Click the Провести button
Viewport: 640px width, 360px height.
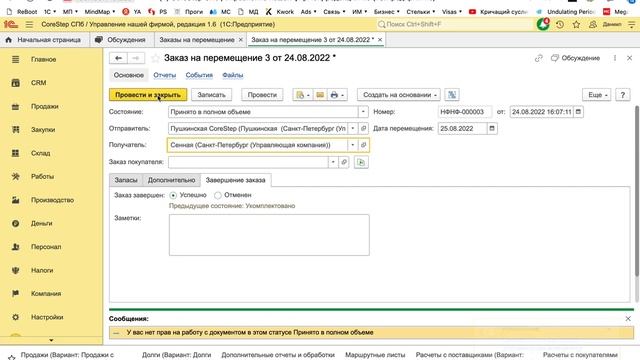[262, 95]
